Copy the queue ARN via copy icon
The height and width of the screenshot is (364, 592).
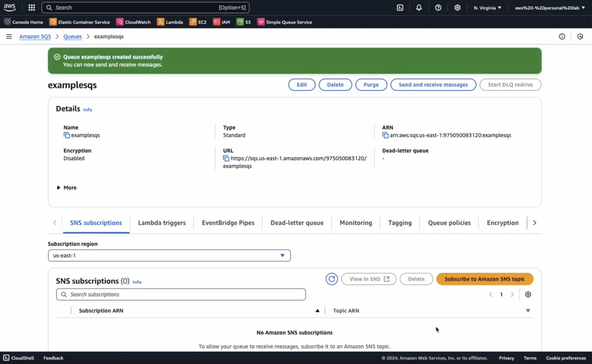(385, 135)
